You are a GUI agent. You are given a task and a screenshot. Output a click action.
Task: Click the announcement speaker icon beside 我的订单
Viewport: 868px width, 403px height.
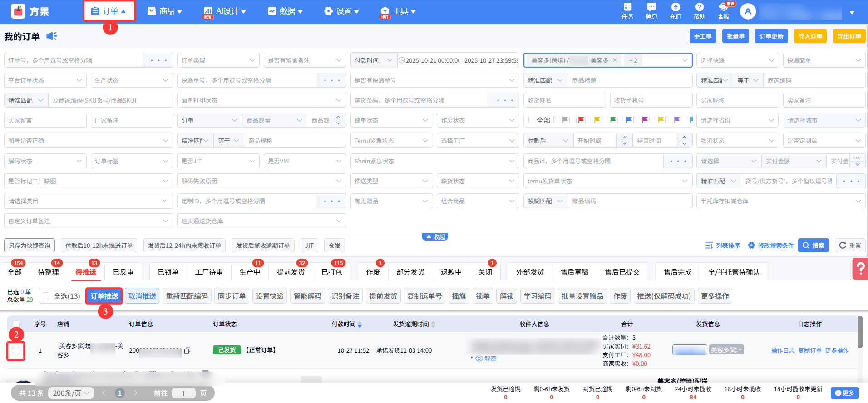click(x=52, y=36)
